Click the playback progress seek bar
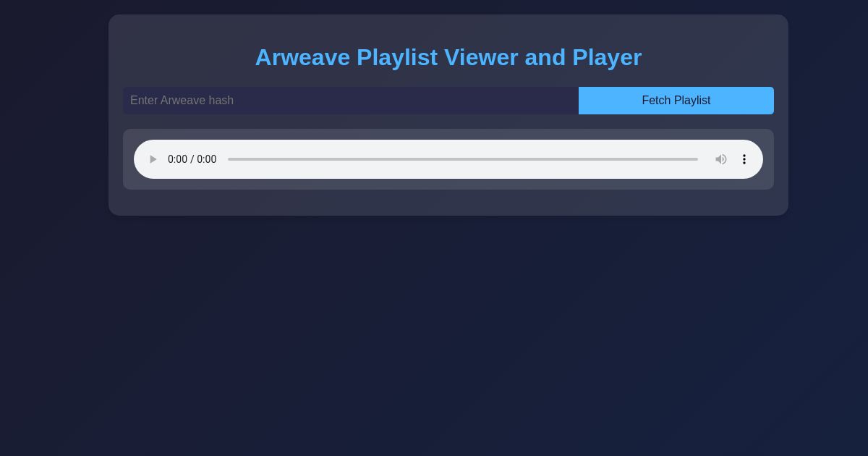 463,159
